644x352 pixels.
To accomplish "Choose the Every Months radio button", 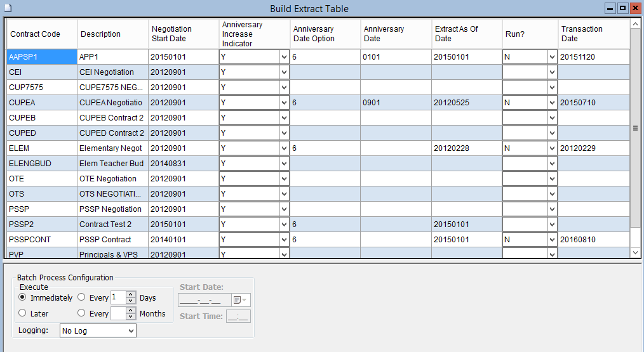I will point(82,313).
